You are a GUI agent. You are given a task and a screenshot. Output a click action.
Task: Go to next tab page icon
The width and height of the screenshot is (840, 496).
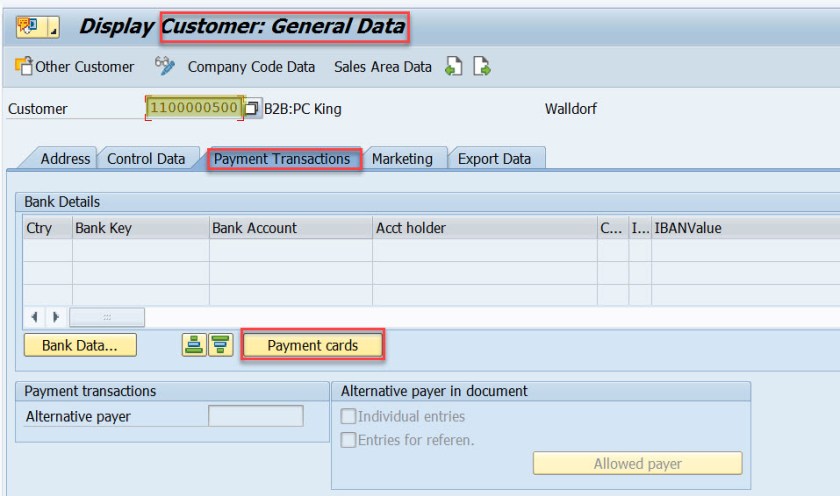pyautogui.click(x=482, y=66)
